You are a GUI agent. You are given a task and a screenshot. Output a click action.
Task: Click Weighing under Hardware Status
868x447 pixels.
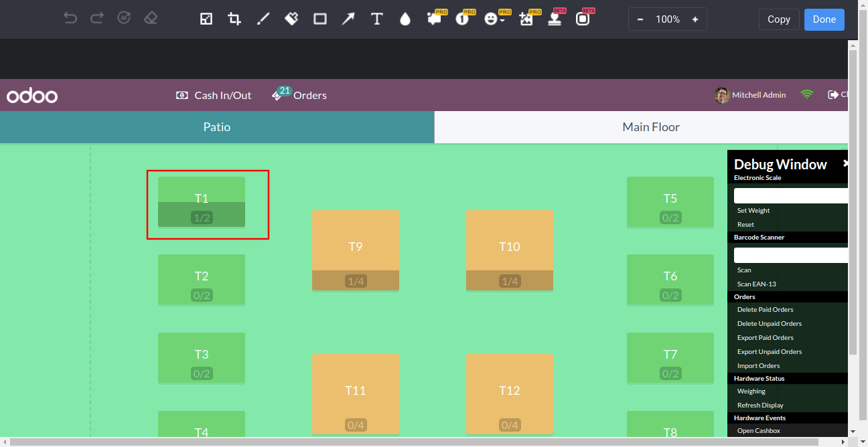click(751, 391)
